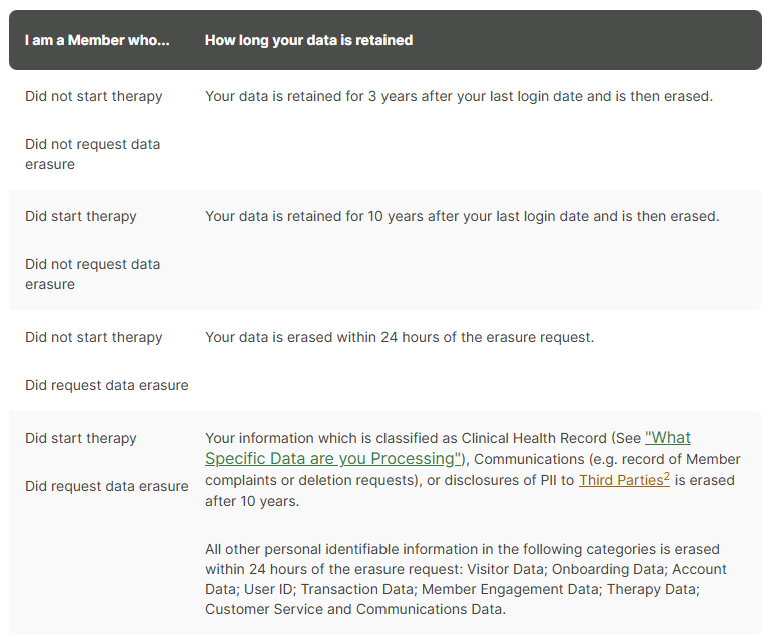Screen dimensions: 770x638
Task: Select the 3 years retention sentence
Action: (x=458, y=96)
